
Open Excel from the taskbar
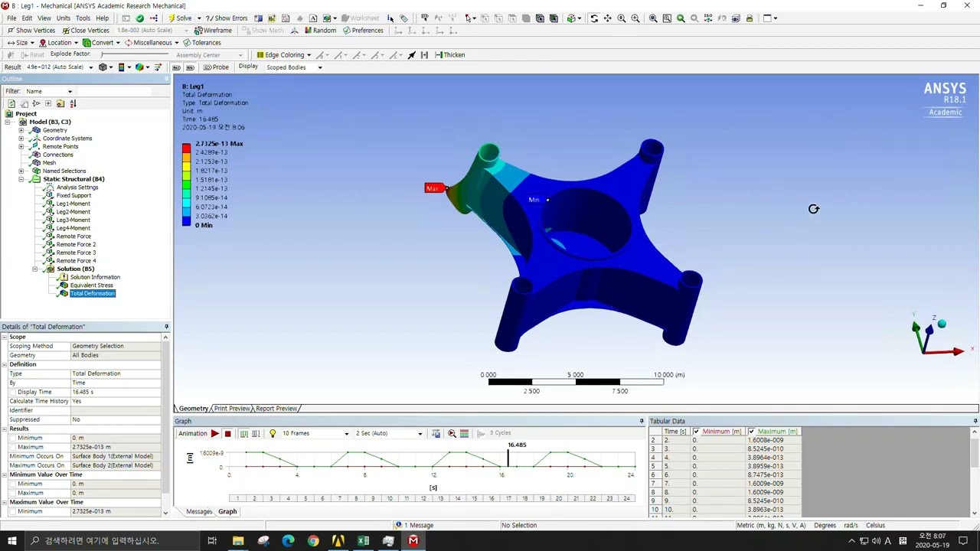tap(363, 541)
